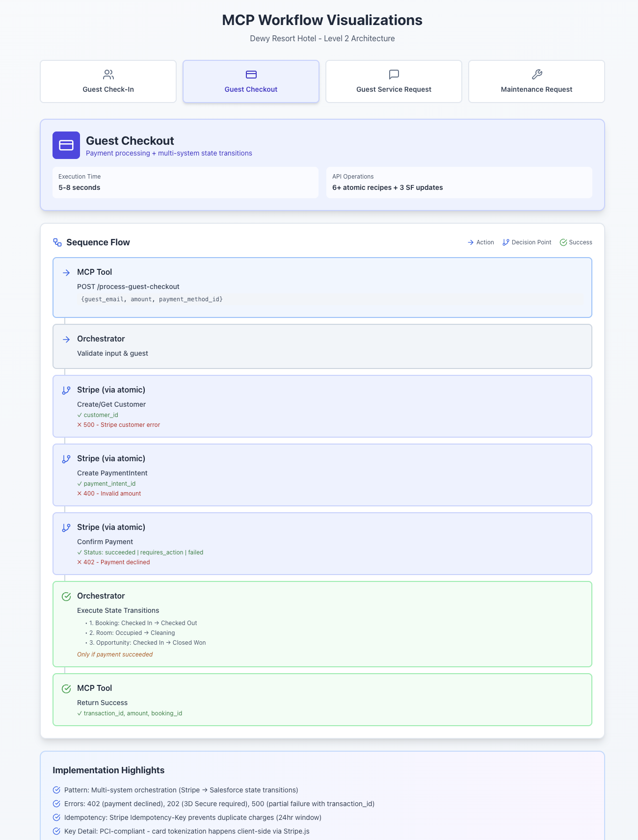Click the large purple Guest Checkout card icon
The image size is (638, 840).
pyautogui.click(x=66, y=145)
